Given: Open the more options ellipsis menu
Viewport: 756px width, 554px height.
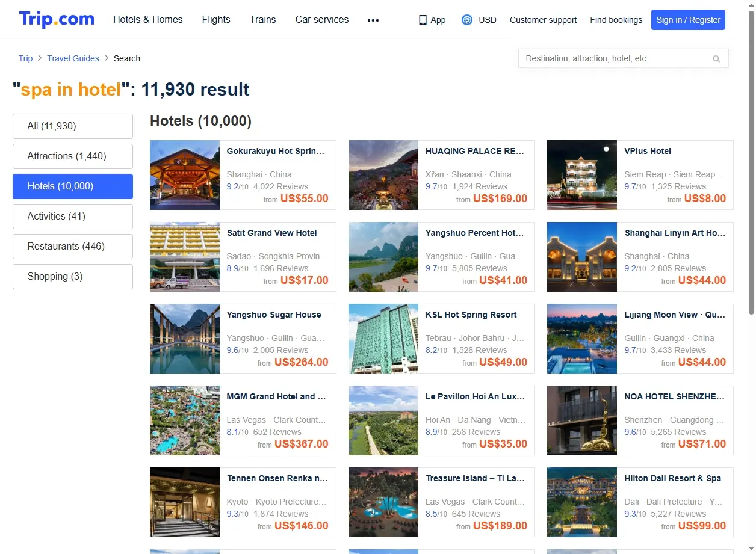Looking at the screenshot, I should [373, 20].
